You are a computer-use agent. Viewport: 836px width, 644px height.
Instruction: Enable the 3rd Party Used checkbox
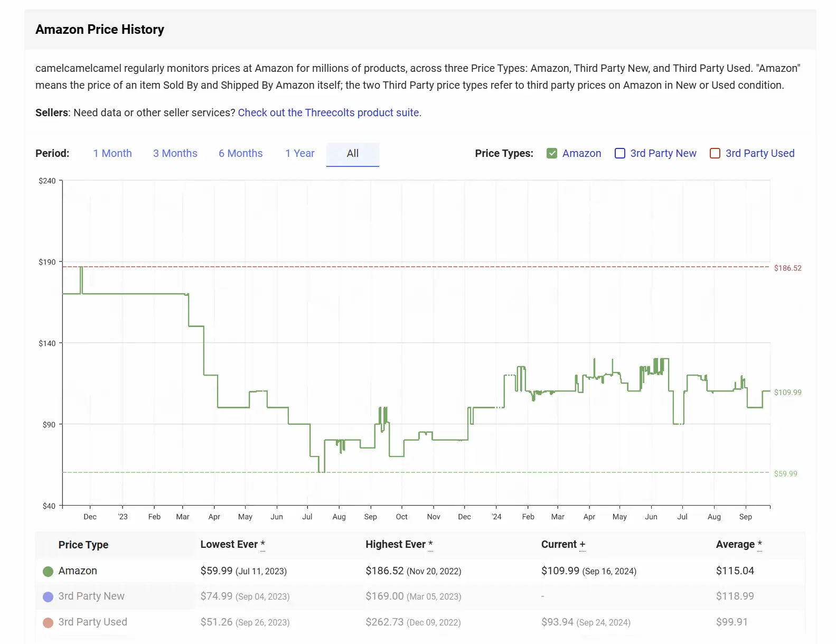click(715, 153)
